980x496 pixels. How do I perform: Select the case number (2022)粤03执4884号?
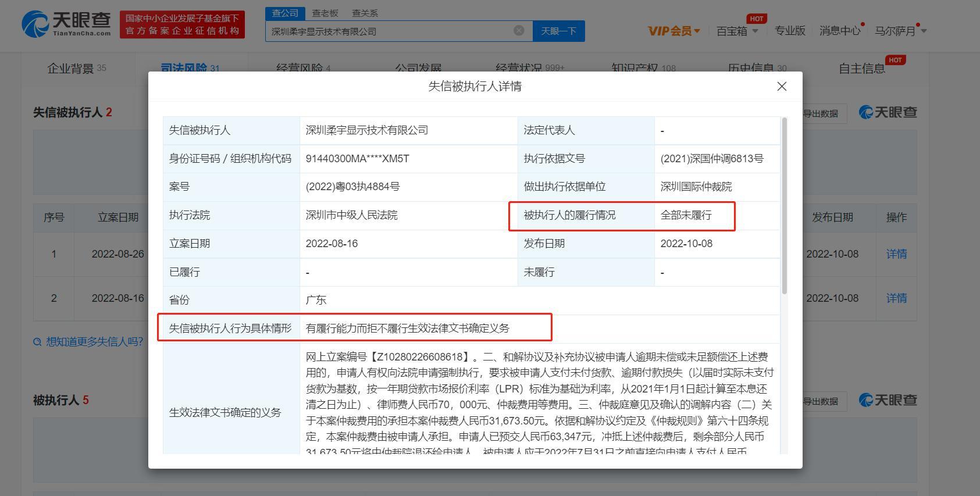pos(352,187)
